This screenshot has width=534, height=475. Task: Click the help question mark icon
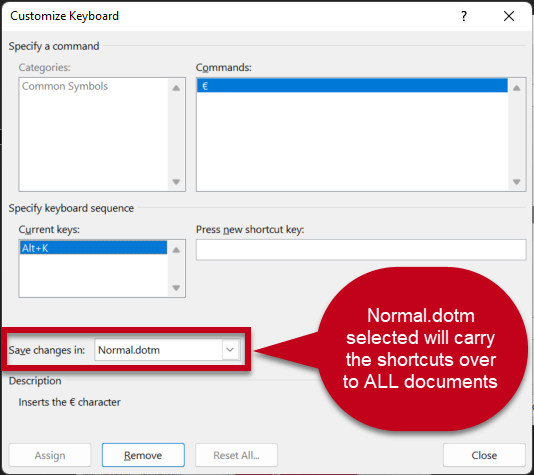click(x=464, y=16)
